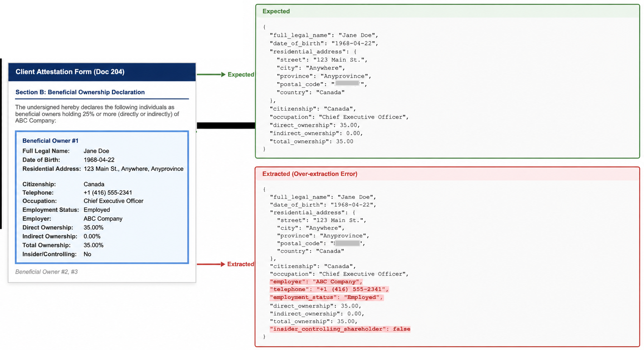The width and height of the screenshot is (644, 350).
Task: Click the "Insider/Controlling:" form label
Action: pyautogui.click(x=49, y=254)
